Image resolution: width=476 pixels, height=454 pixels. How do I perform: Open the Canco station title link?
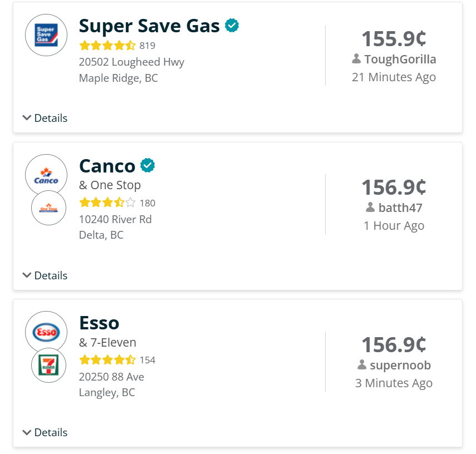[x=107, y=166]
